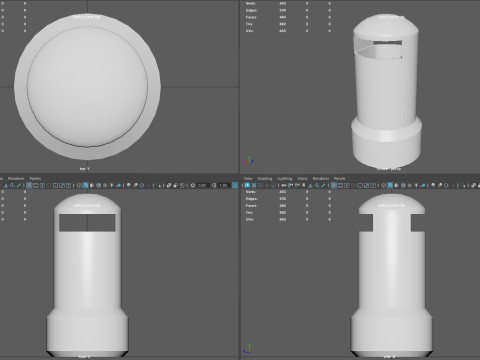Toggle X-ray joints in front view panel
The height and width of the screenshot is (360, 480).
pos(182,185)
